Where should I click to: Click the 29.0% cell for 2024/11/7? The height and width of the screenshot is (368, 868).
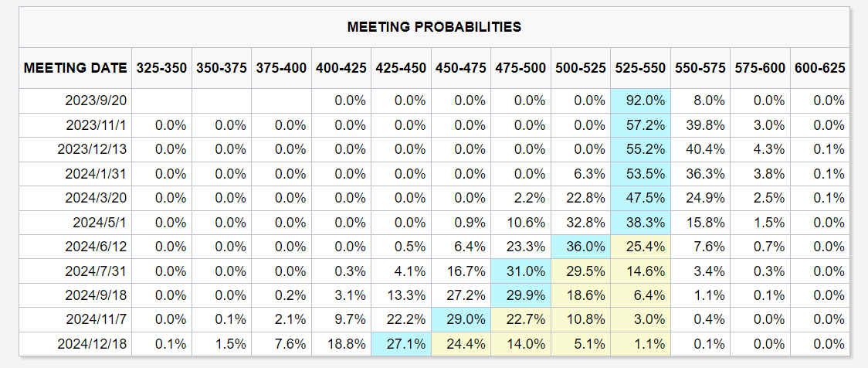[461, 319]
